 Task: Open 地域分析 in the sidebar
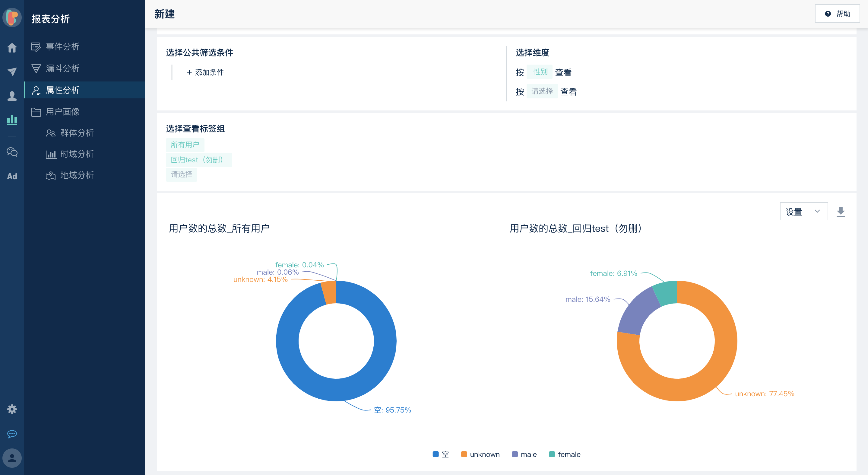[x=77, y=175]
